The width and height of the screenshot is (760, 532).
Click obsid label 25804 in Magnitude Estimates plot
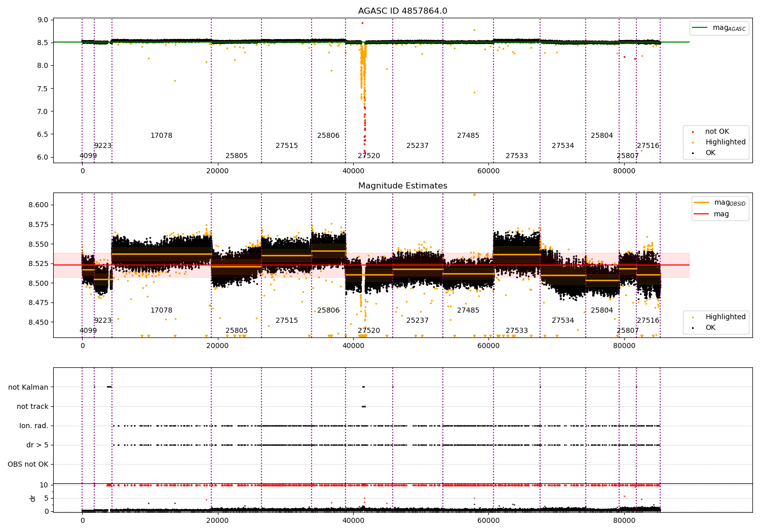point(602,310)
